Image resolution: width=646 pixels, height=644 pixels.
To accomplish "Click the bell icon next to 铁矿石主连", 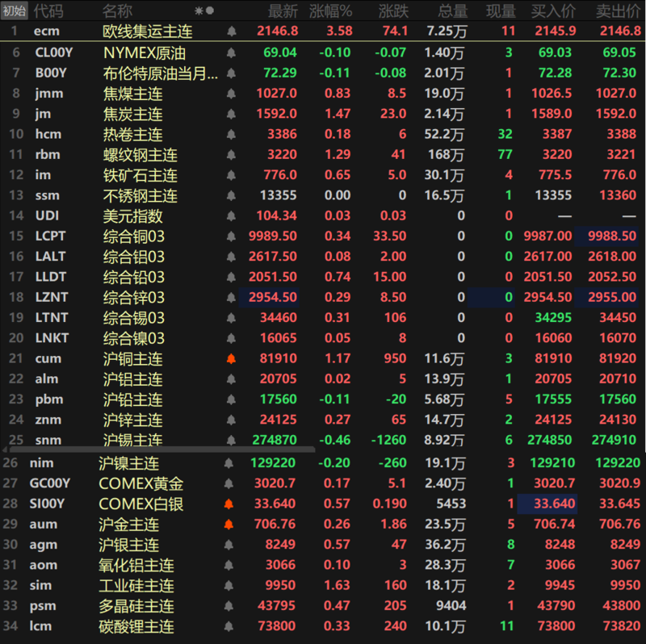I will point(232,175).
